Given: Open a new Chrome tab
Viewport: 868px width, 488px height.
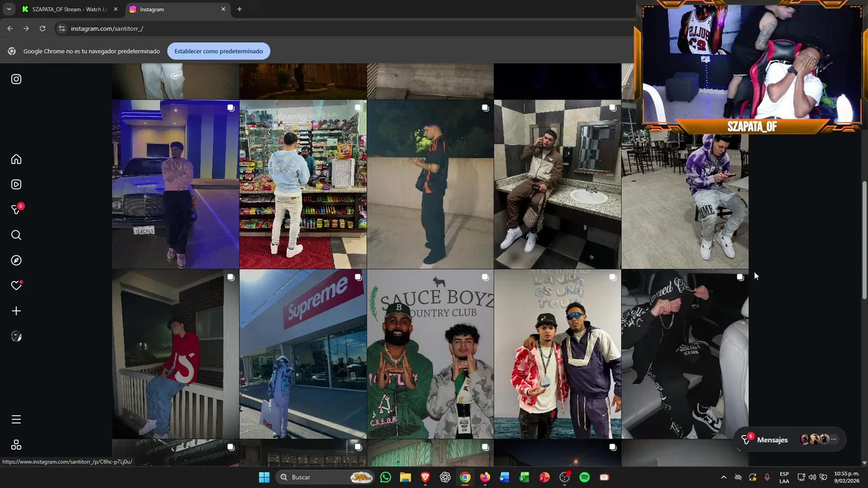Looking at the screenshot, I should (239, 9).
